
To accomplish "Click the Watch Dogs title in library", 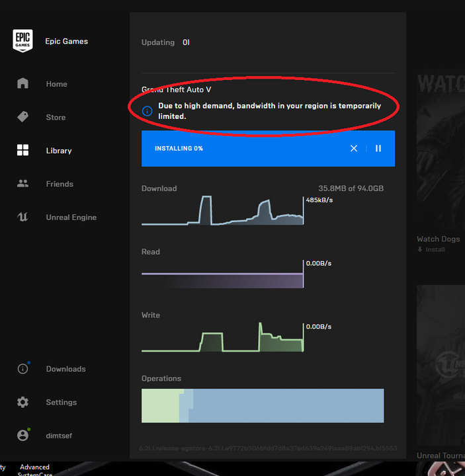I will (x=439, y=239).
